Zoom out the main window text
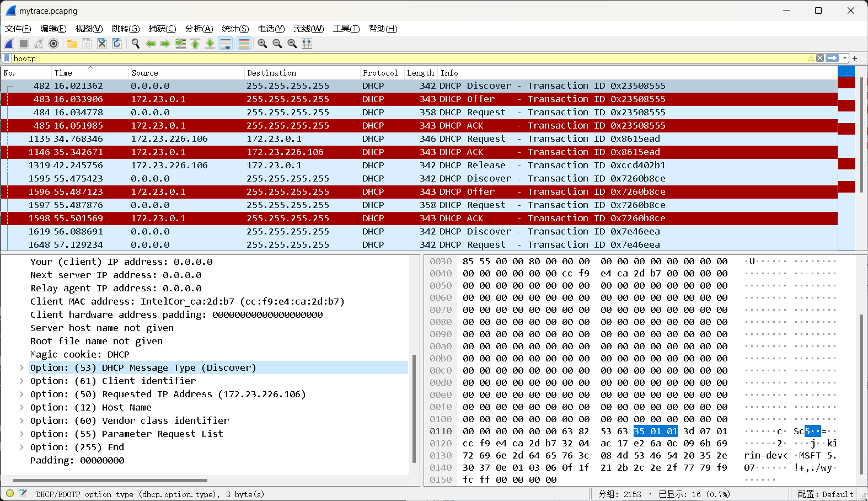 277,44
